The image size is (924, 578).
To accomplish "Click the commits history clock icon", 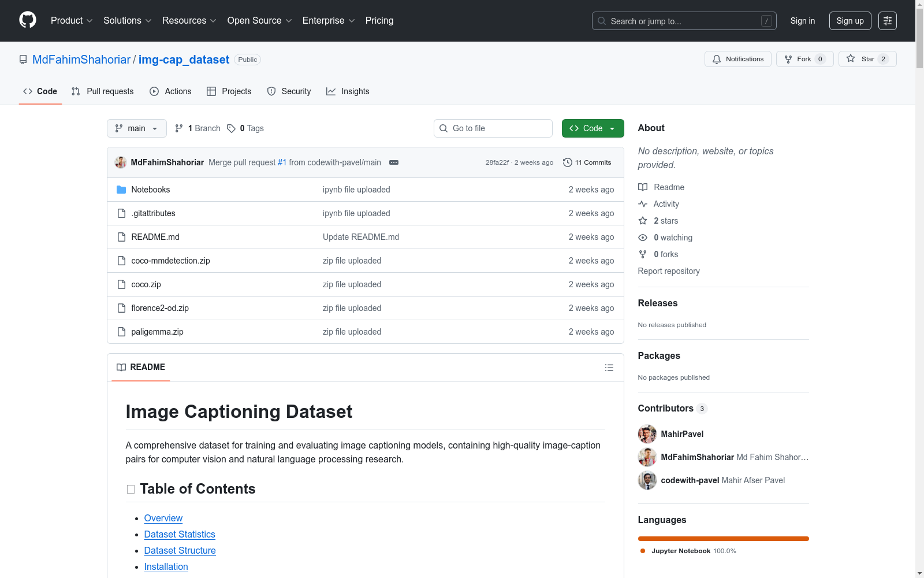I will point(568,162).
